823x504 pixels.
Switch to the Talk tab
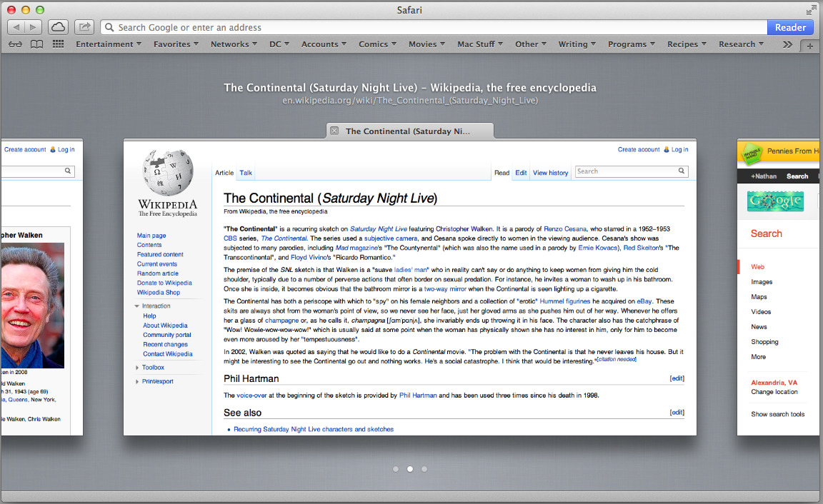pos(246,173)
